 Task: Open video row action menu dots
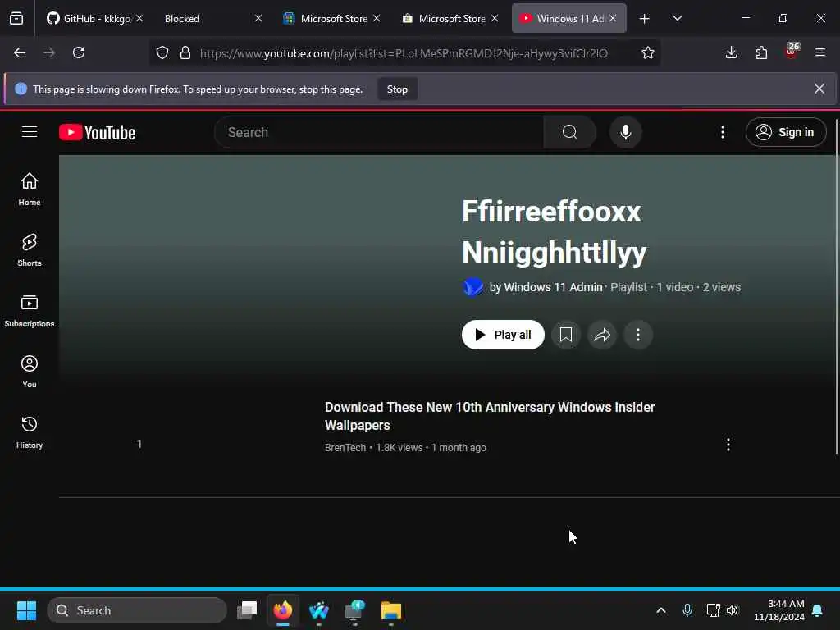[728, 445]
